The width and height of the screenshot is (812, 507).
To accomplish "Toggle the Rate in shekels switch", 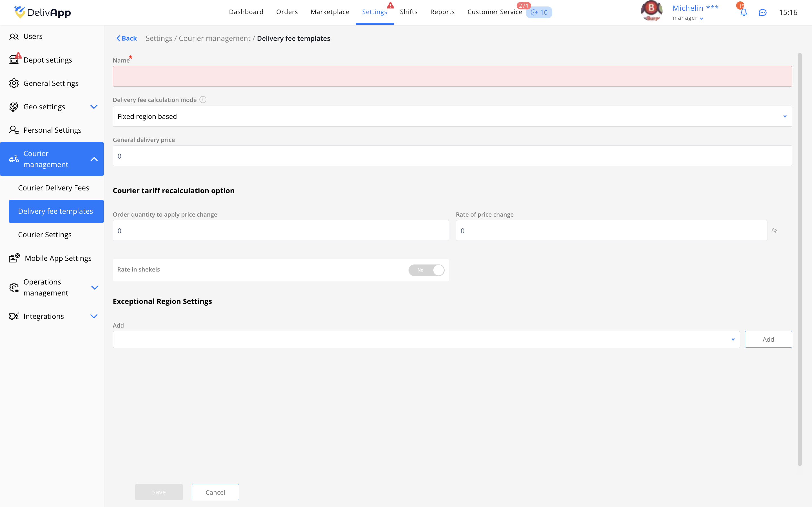I will (426, 270).
